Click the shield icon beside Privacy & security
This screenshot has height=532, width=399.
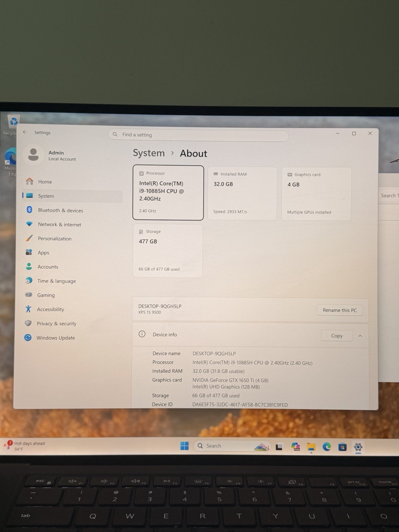[x=28, y=323]
